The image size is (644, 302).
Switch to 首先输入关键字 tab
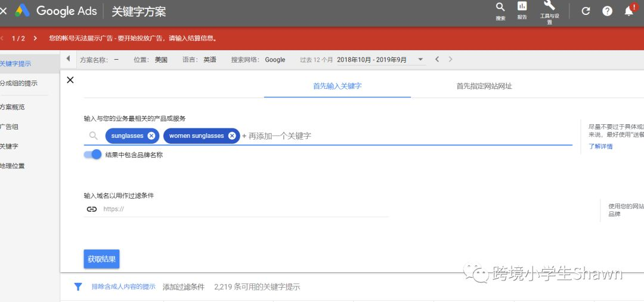point(337,87)
